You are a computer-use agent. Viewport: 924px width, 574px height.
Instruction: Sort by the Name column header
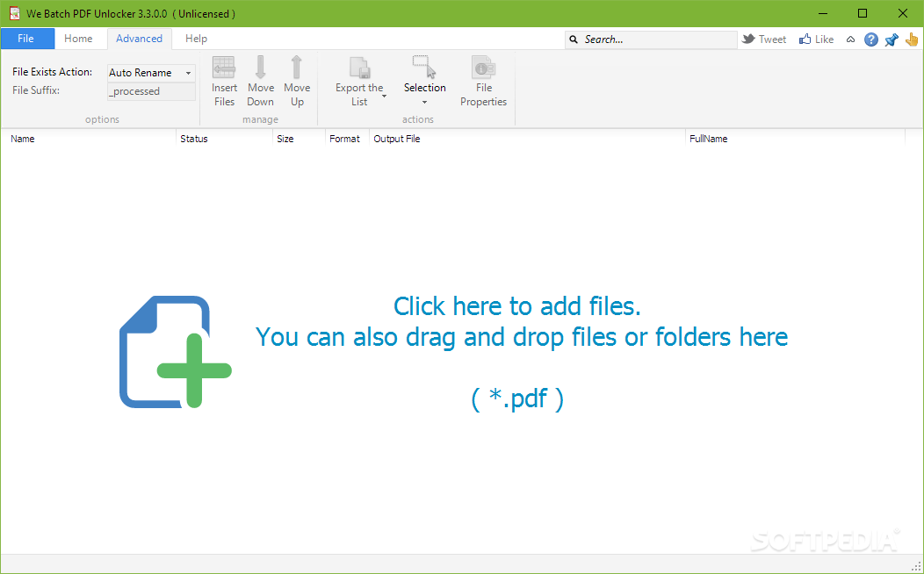point(89,139)
